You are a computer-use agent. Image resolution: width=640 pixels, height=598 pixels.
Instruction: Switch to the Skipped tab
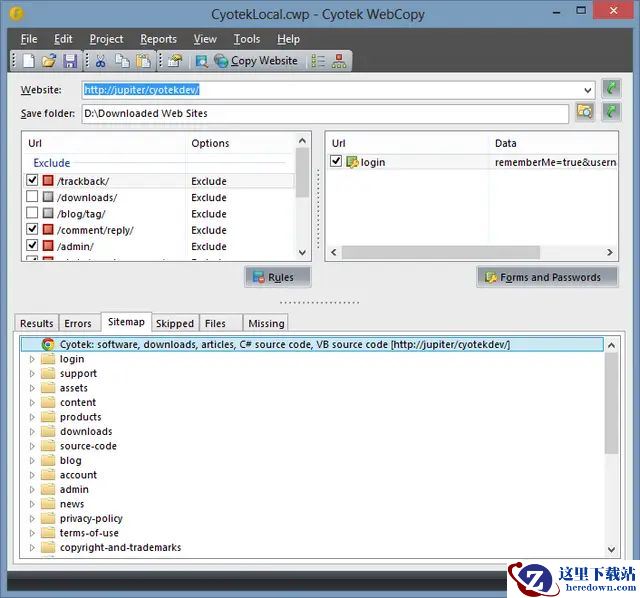175,323
